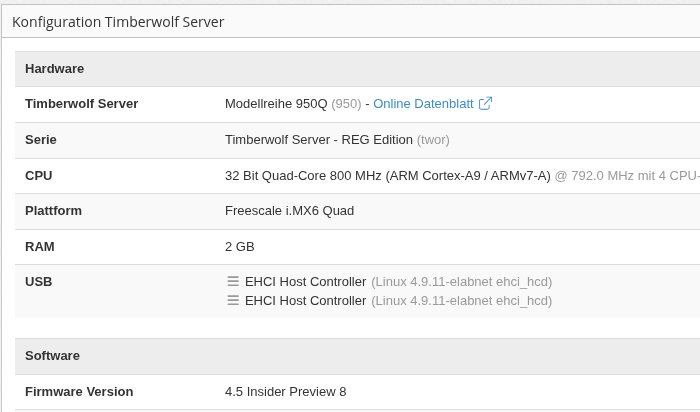This screenshot has height=412, width=700.
Task: Click the RAM row label
Action: (40, 246)
